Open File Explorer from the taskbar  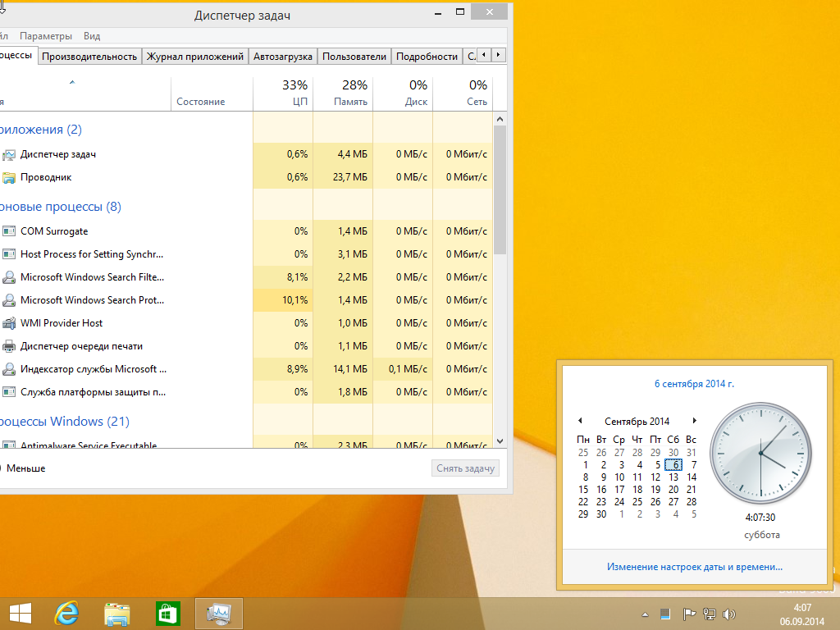pos(117,613)
